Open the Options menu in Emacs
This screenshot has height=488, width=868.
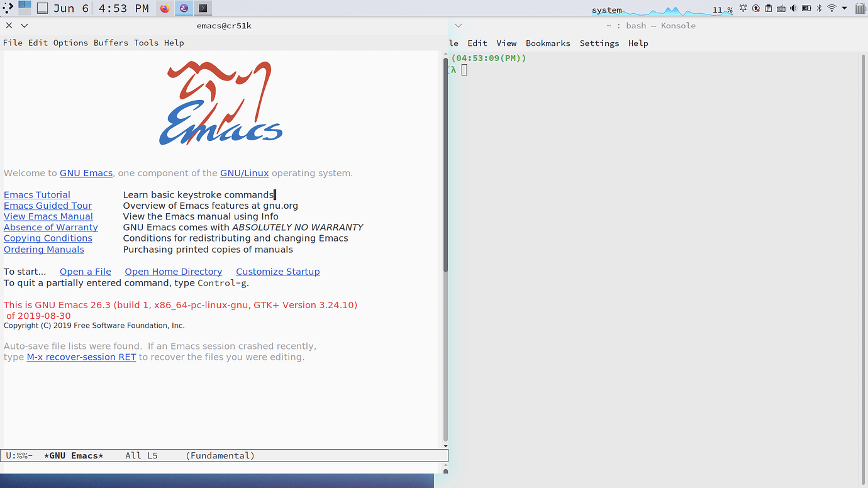pyautogui.click(x=70, y=43)
